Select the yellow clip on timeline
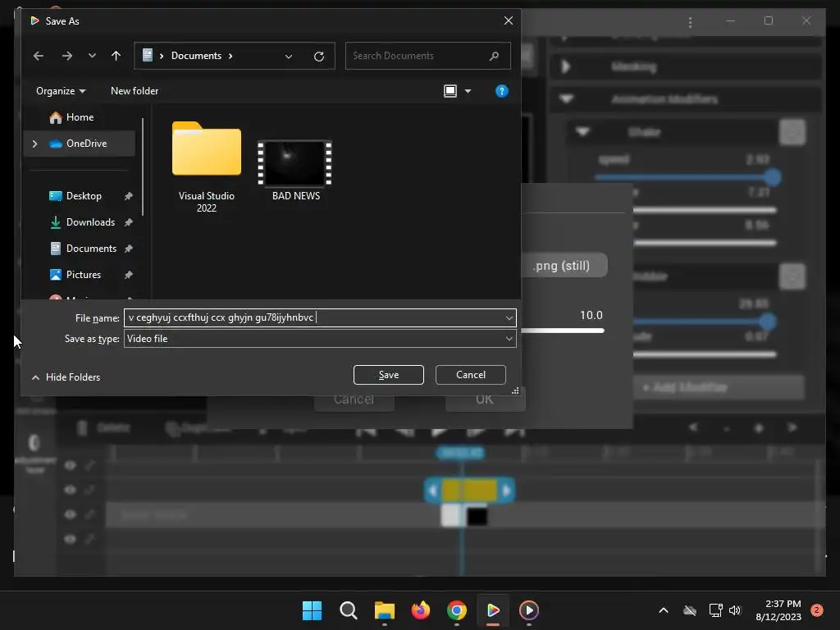Screen dimensions: 840x630 (469, 491)
